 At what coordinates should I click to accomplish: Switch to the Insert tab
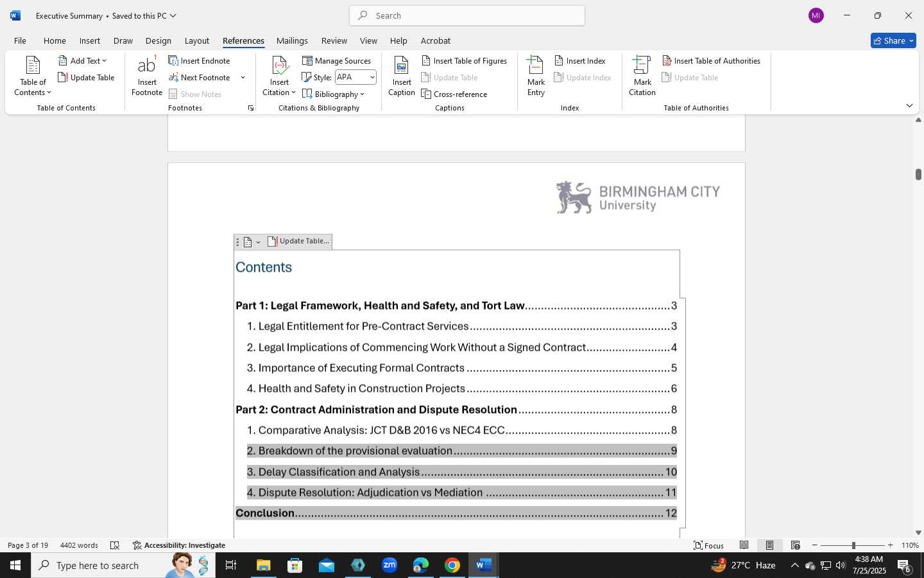point(90,40)
